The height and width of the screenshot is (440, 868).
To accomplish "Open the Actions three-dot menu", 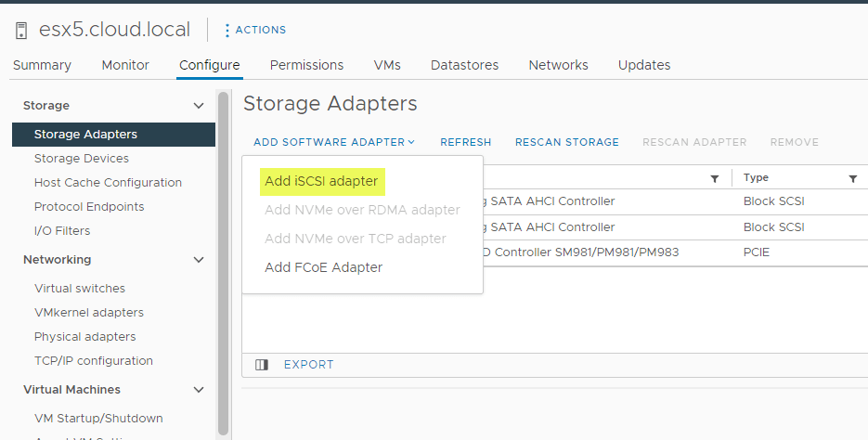I will coord(227,30).
